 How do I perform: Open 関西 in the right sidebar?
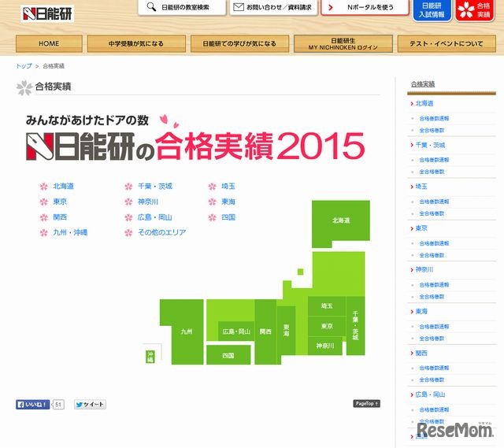[x=421, y=354]
